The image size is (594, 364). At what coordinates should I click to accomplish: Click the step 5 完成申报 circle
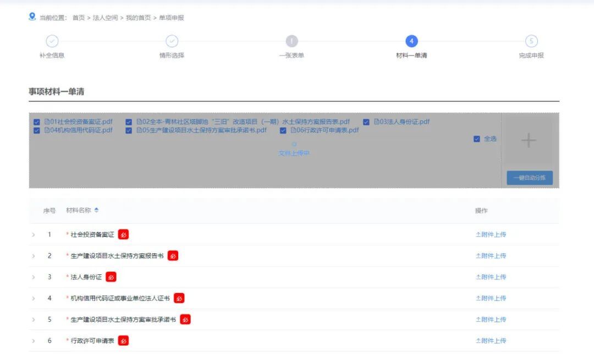click(x=531, y=41)
